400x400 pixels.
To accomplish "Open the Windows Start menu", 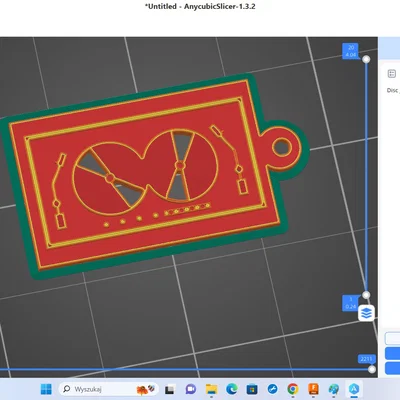I will 46,389.
